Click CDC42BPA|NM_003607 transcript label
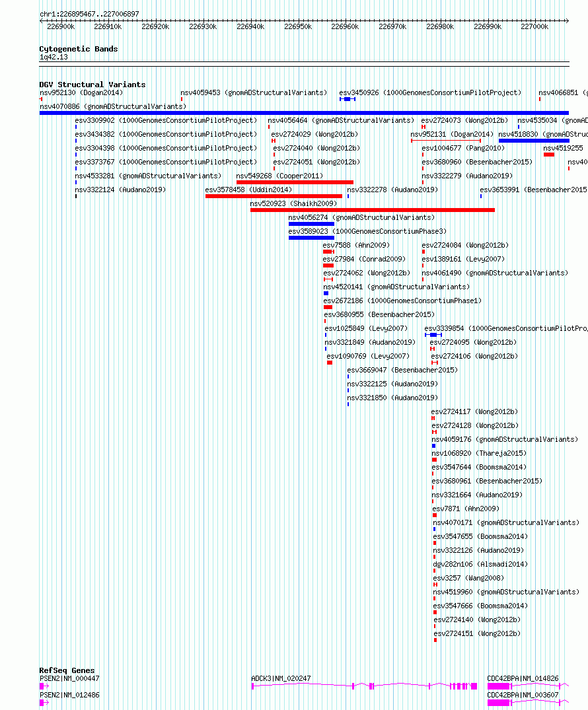The width and height of the screenshot is (588, 710). click(523, 695)
